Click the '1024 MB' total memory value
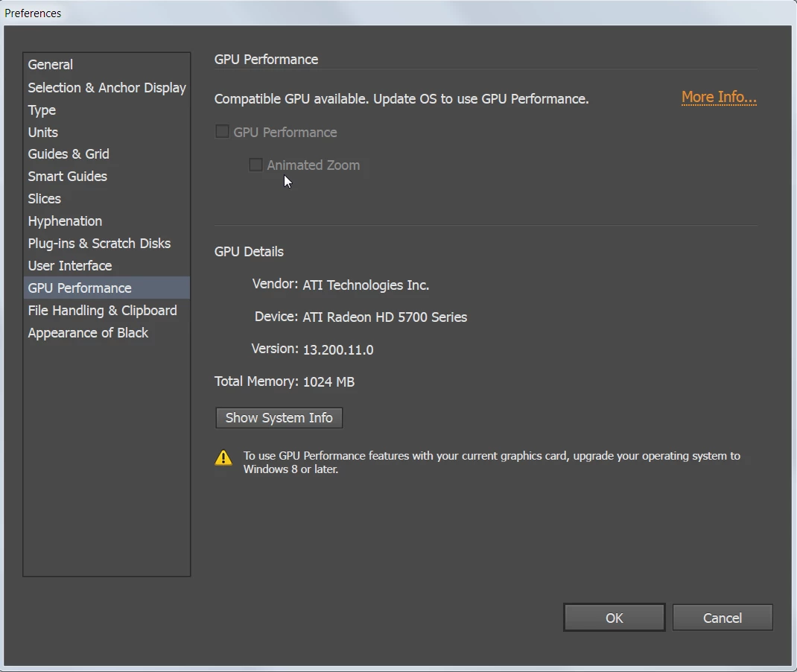 (328, 381)
